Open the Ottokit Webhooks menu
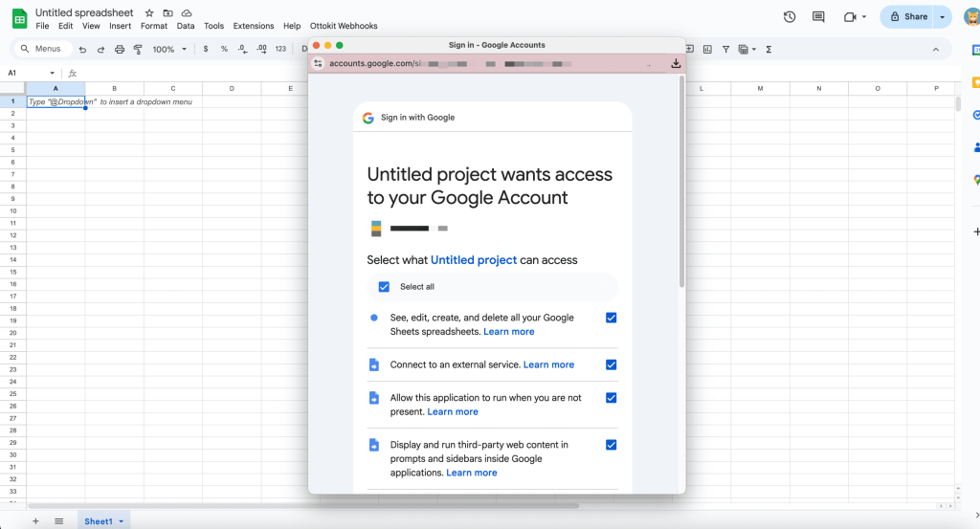This screenshot has height=529, width=980. point(344,26)
